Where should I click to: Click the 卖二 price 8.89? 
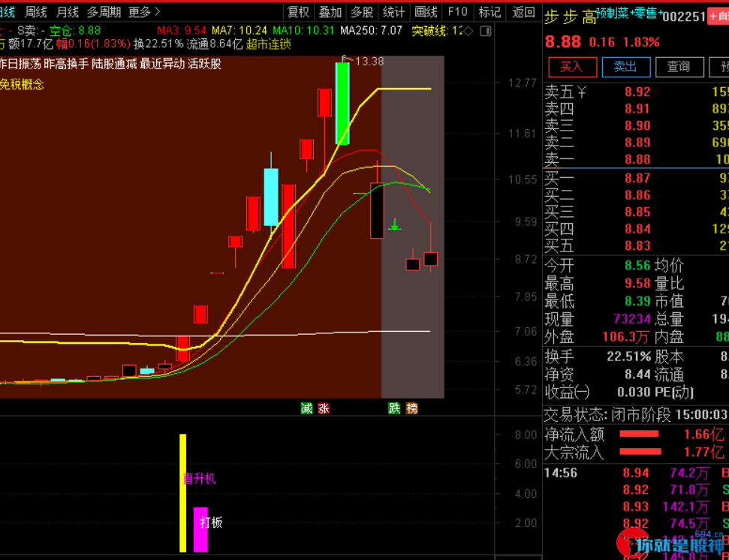(x=637, y=142)
